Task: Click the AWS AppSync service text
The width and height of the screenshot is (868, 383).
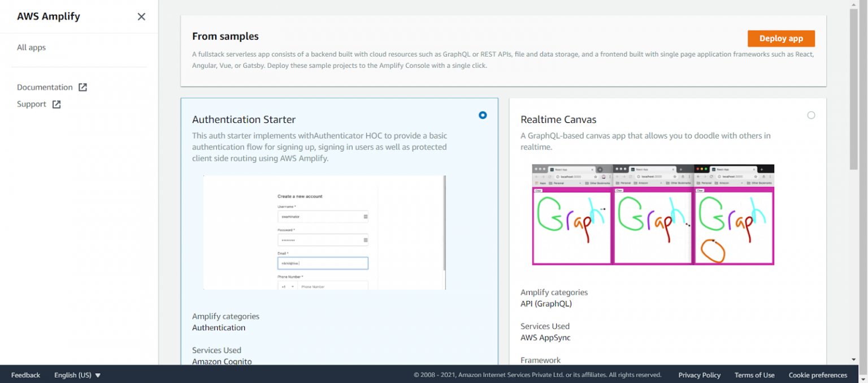Action: point(545,338)
